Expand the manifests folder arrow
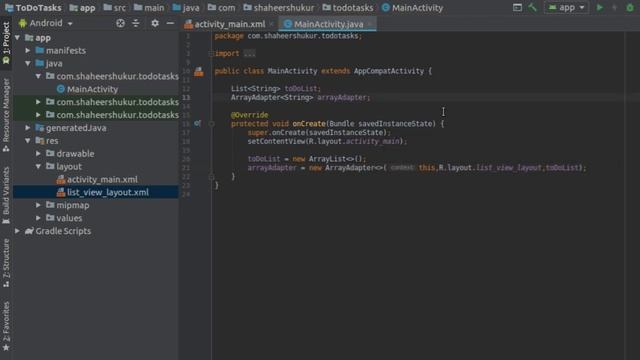Screen dimensions: 640x360 coord(28,51)
